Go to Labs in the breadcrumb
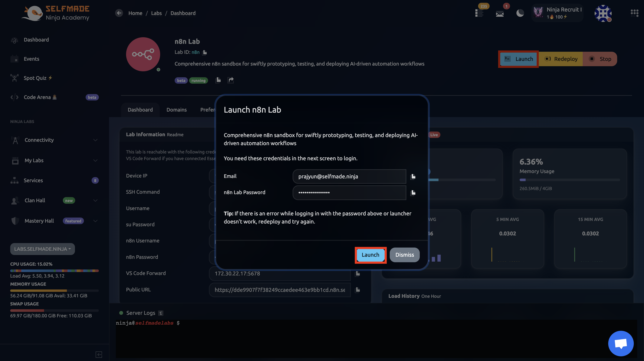 [156, 13]
